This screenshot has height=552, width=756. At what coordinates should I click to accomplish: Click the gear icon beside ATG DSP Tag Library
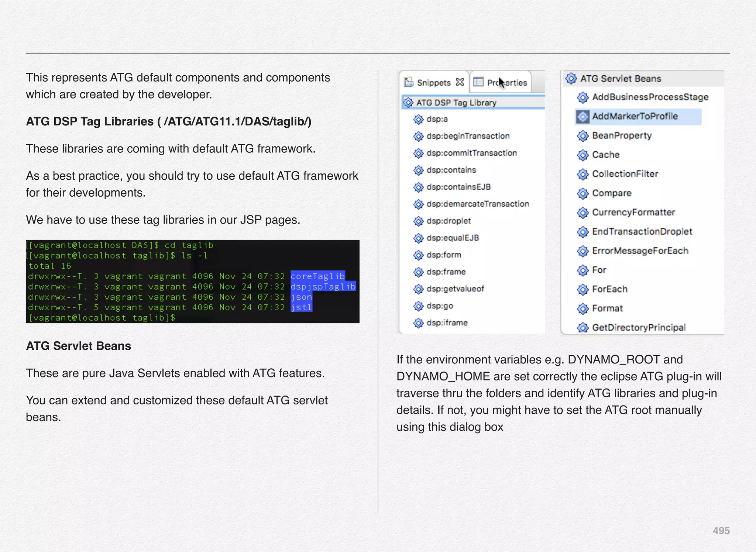pos(408,102)
